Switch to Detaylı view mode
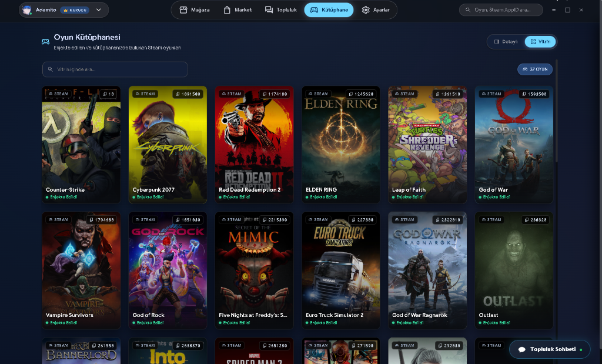The height and width of the screenshot is (364, 602). [506, 42]
